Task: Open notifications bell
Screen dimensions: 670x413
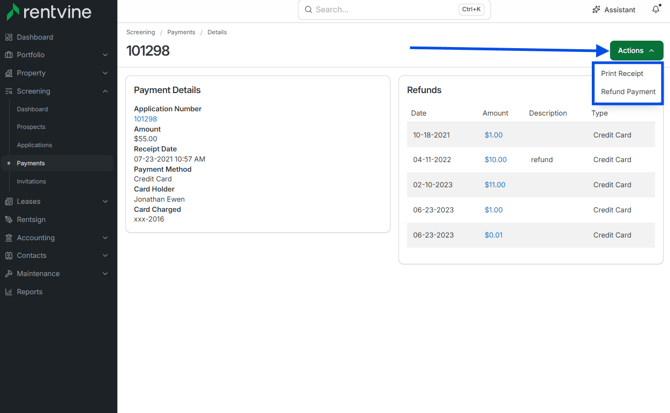Action: click(x=656, y=9)
